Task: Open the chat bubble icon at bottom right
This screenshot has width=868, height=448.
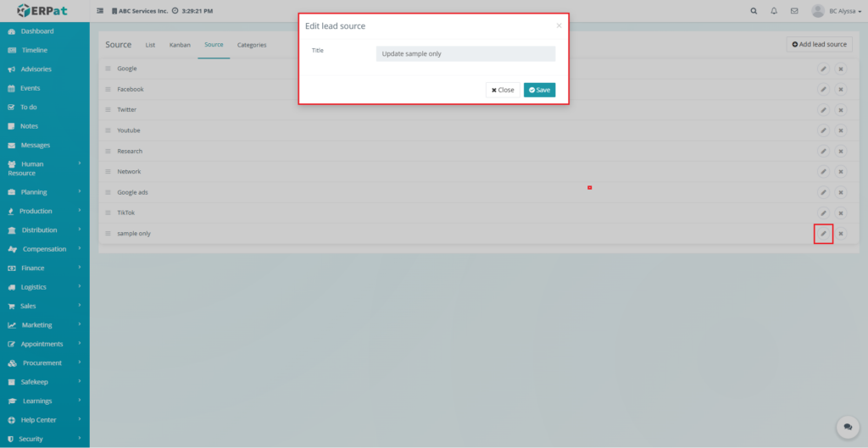Action: coord(845,427)
